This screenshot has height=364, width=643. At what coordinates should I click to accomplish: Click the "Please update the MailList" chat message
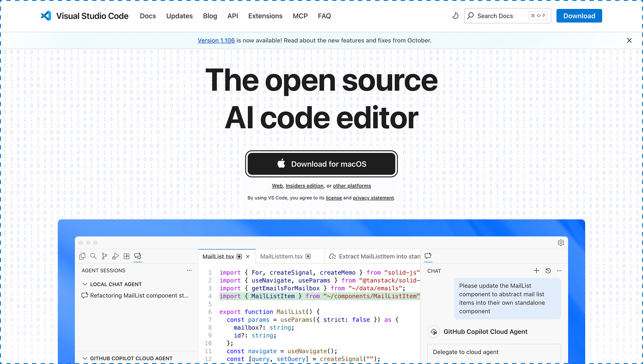[507, 299]
